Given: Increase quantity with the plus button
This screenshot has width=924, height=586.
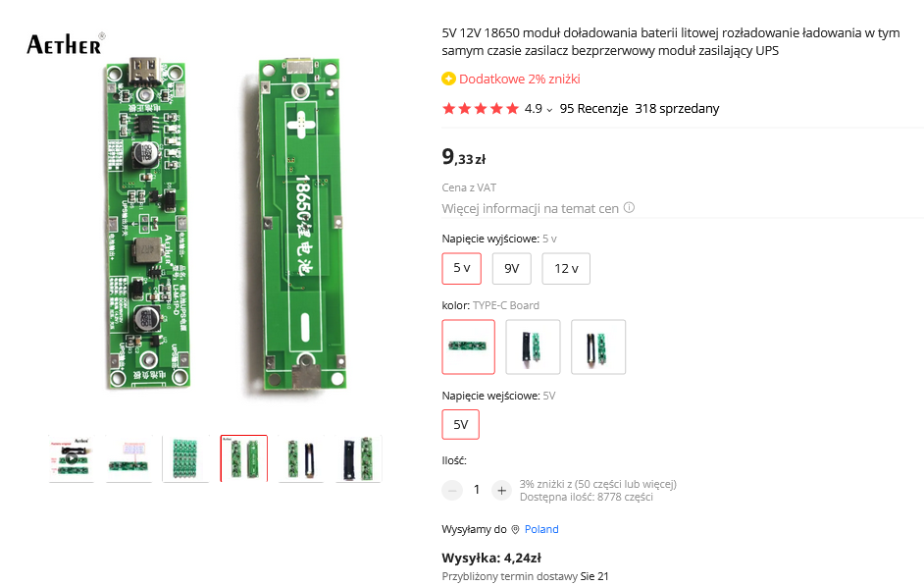Looking at the screenshot, I should point(501,490).
